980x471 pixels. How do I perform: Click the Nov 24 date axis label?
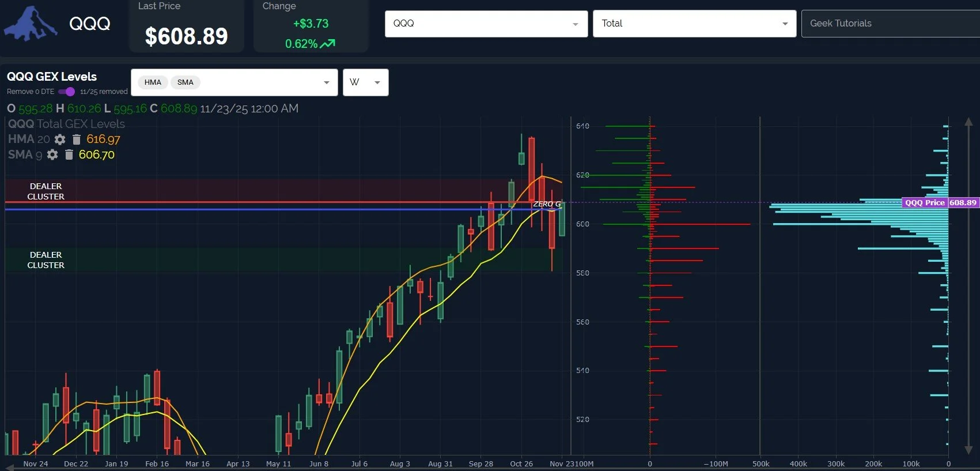point(36,464)
